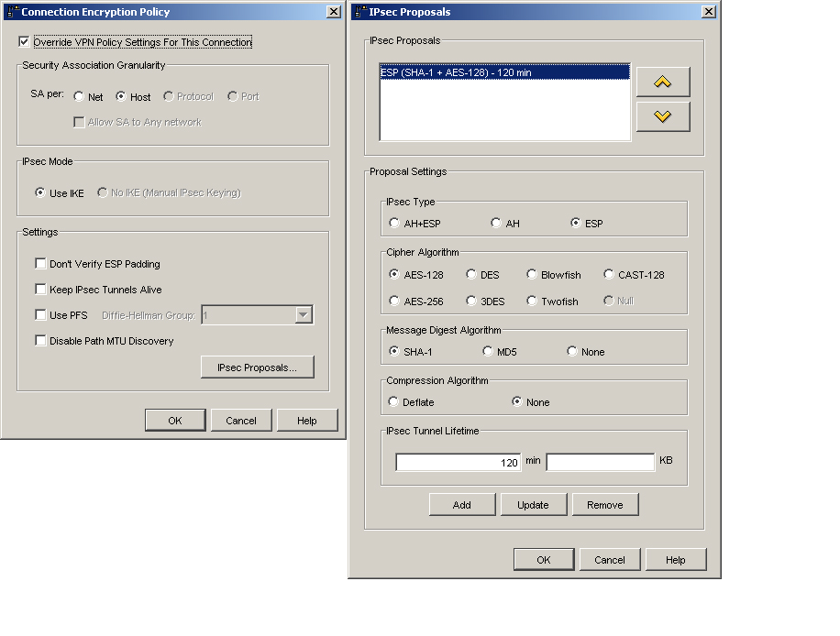The height and width of the screenshot is (636, 840).
Task: Enable the Use PFS option
Action: tap(40, 315)
